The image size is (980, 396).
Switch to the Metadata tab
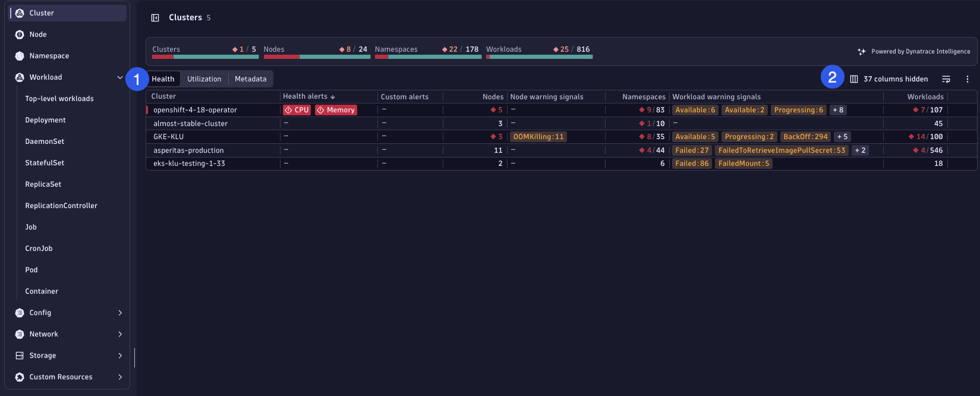(250, 79)
